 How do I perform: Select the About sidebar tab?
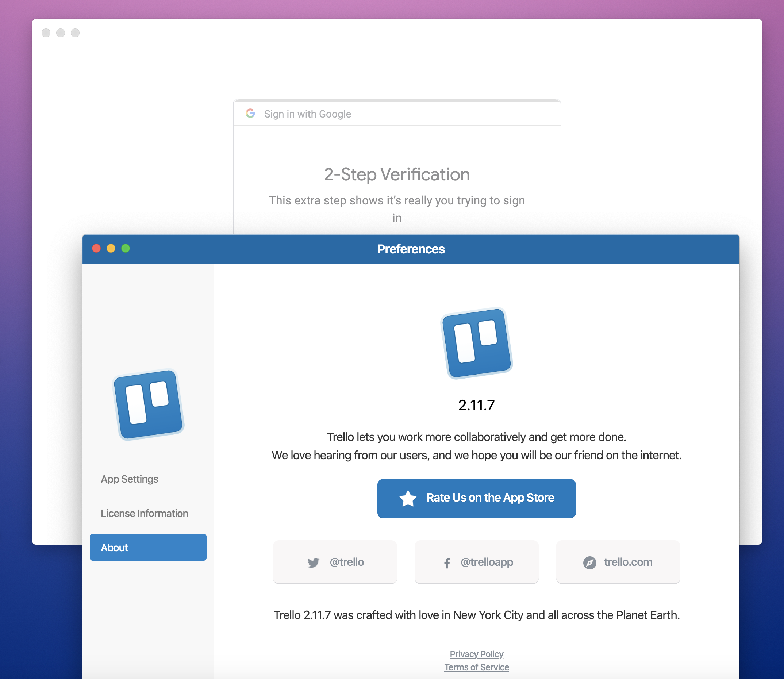(148, 547)
